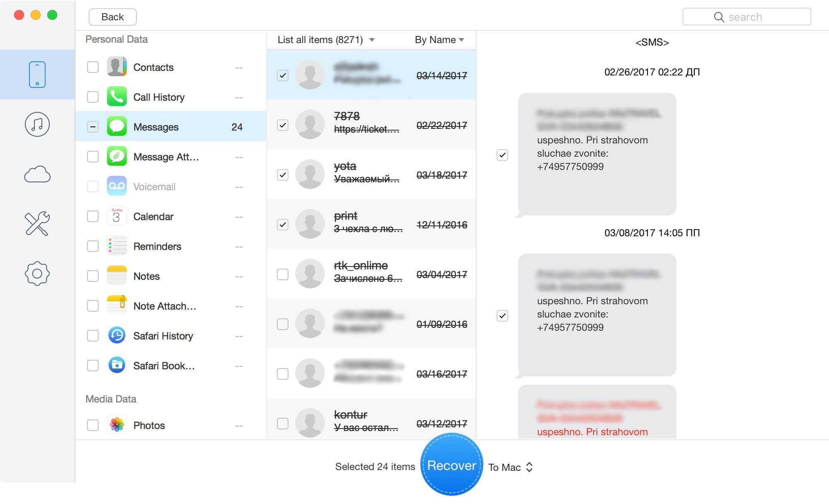Screen dimensions: 829x504
Task: Select the Contacts icon in sidebar
Action: [x=116, y=66]
